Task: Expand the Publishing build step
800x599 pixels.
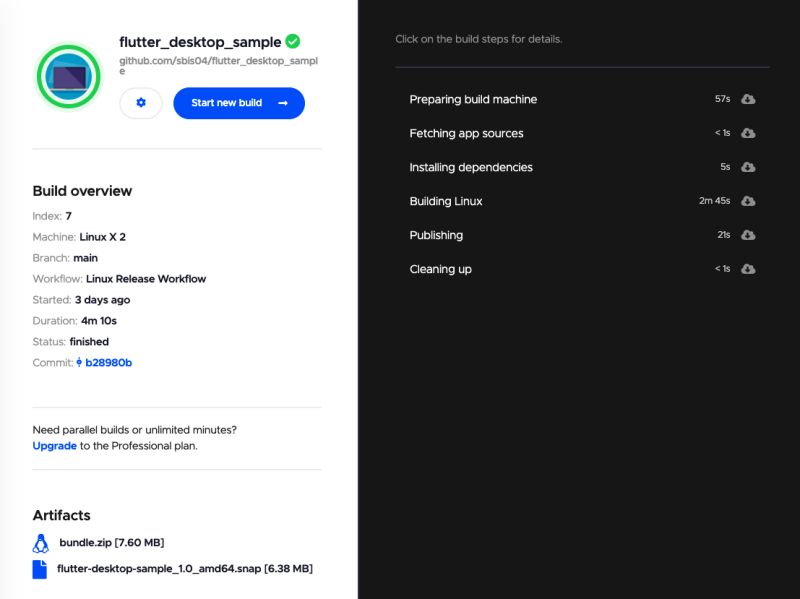Action: [x=436, y=235]
